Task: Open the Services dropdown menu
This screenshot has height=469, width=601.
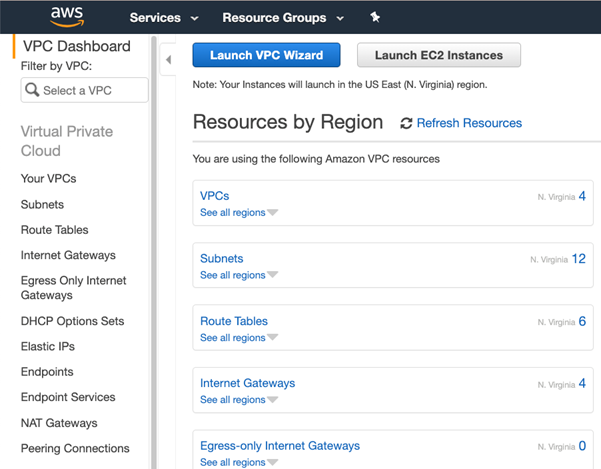Action: click(x=164, y=18)
